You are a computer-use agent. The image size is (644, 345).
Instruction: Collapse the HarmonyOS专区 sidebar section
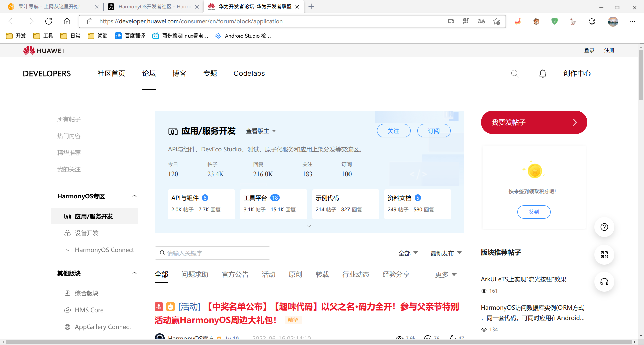pos(135,196)
